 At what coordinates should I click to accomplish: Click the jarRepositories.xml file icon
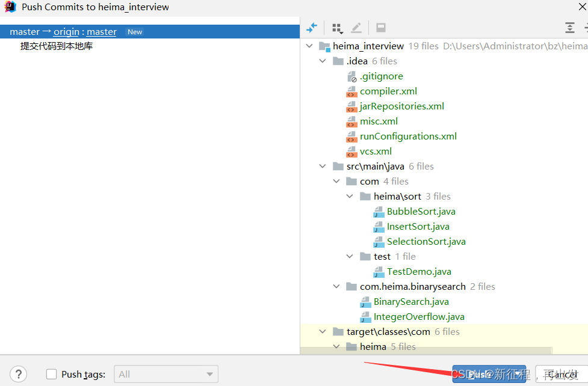[x=351, y=106]
